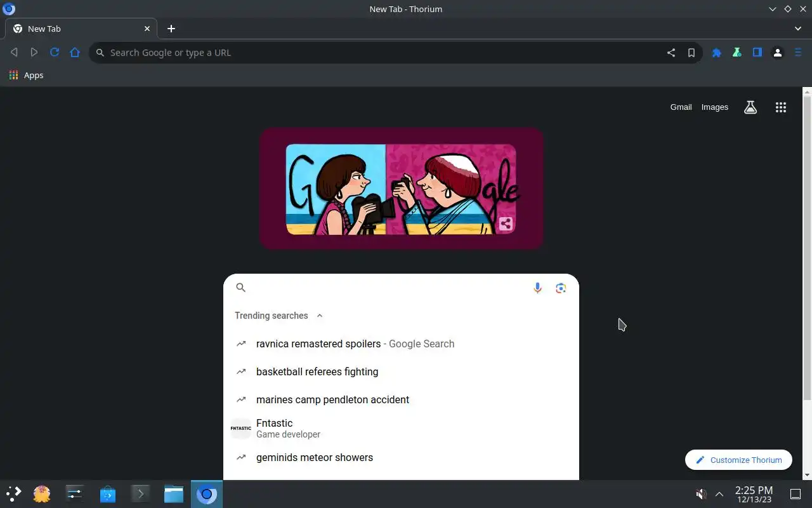Go back using the browser back arrow
Viewport: 812px width, 508px height.
coord(14,53)
